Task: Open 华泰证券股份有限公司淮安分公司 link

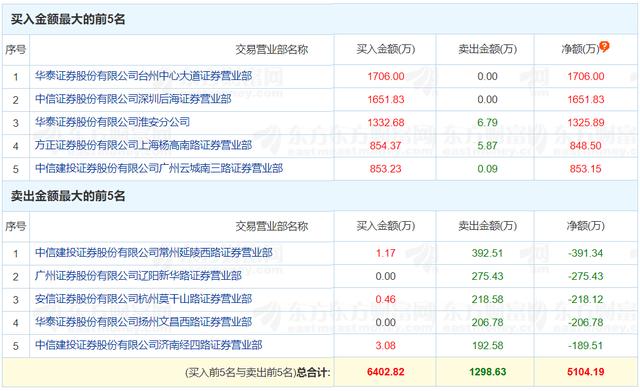Action: click(112, 122)
